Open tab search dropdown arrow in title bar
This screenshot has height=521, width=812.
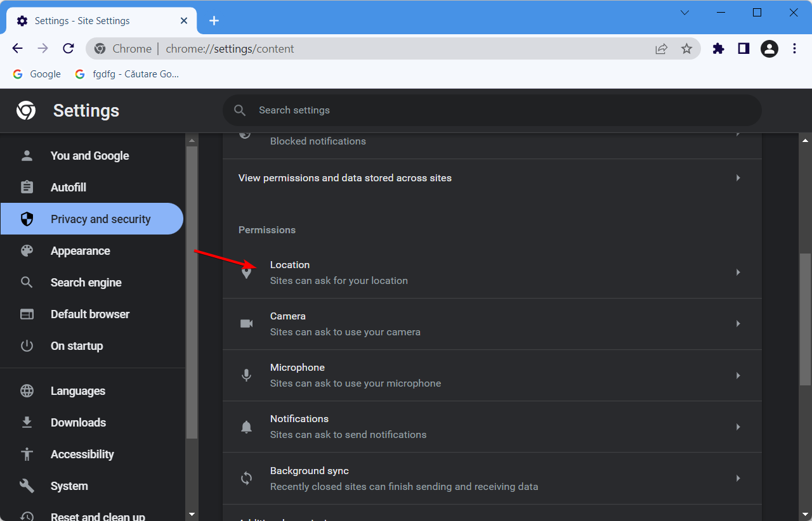[684, 13]
